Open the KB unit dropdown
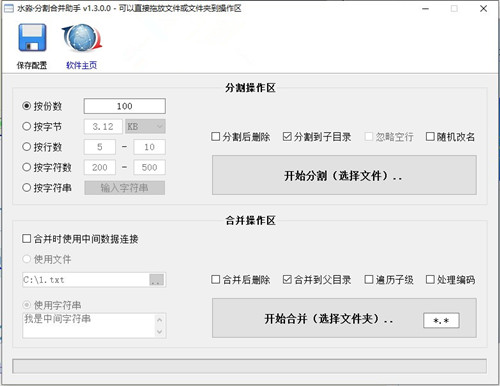The image size is (500, 386). [145, 127]
